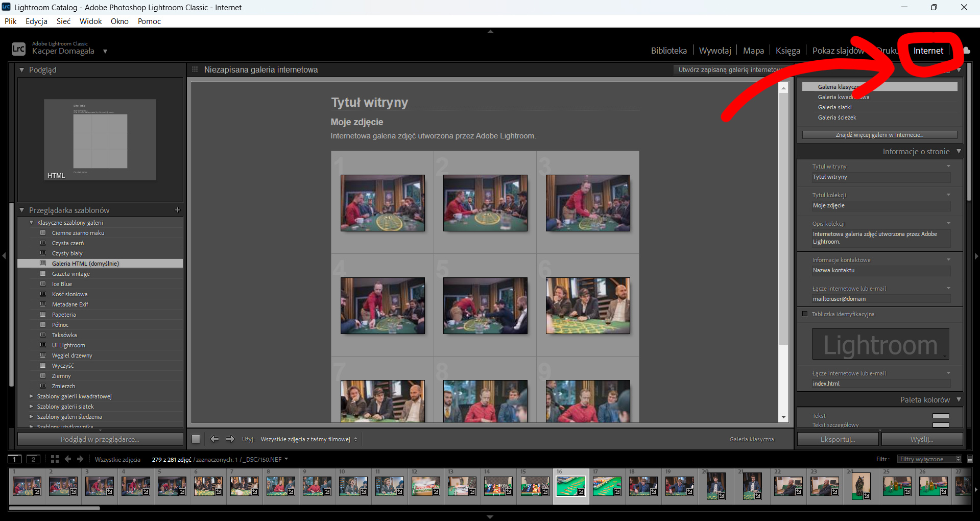
Task: Click Utwórz zapisaną galerię internetową button
Action: [x=729, y=69]
